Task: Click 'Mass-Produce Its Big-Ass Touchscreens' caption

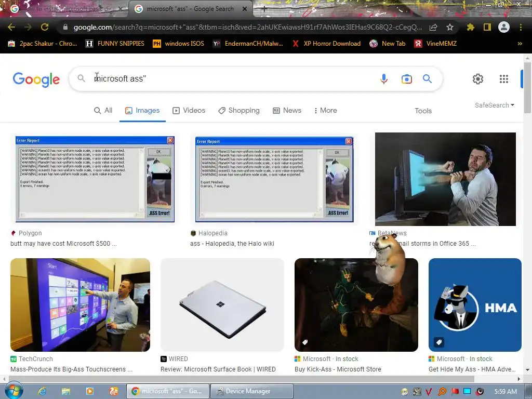Action: pyautogui.click(x=71, y=369)
